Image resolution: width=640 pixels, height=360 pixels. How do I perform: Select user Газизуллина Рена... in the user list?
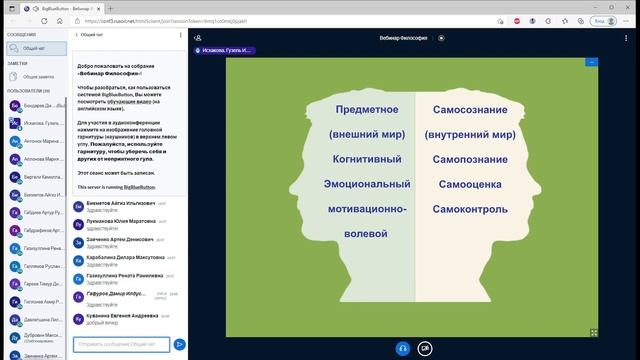pos(37,249)
